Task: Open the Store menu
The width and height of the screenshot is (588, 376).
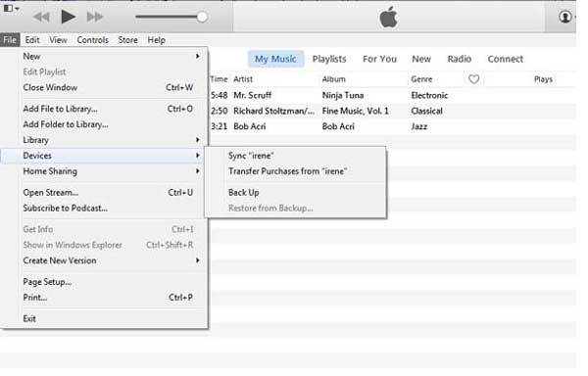Action: click(x=127, y=40)
